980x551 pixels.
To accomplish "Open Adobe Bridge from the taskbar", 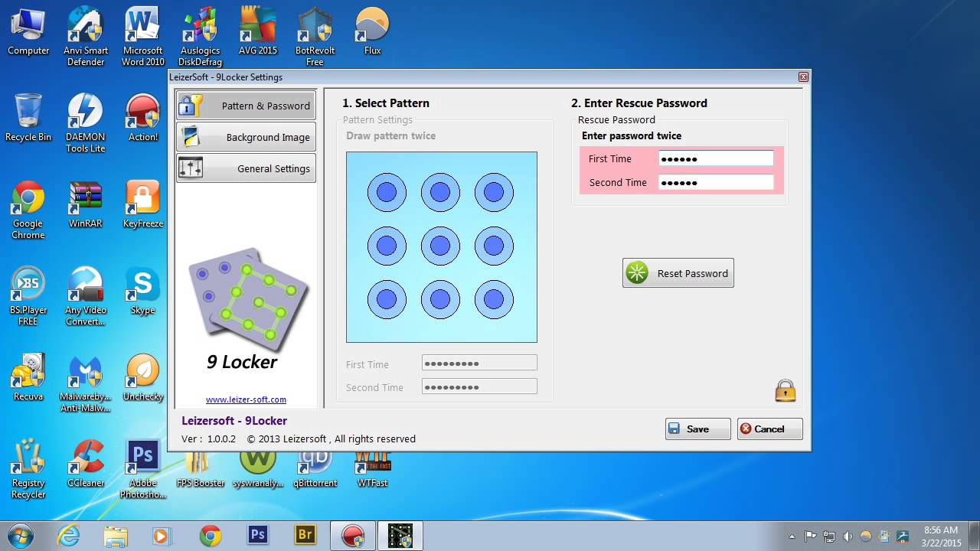I will pyautogui.click(x=305, y=536).
